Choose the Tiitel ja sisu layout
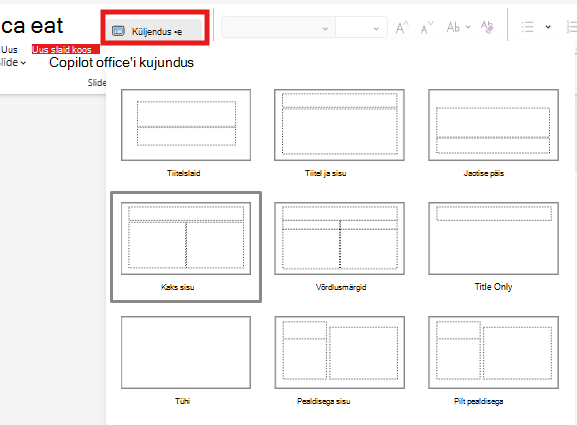Image resolution: width=577 pixels, height=425 pixels. coord(339,125)
